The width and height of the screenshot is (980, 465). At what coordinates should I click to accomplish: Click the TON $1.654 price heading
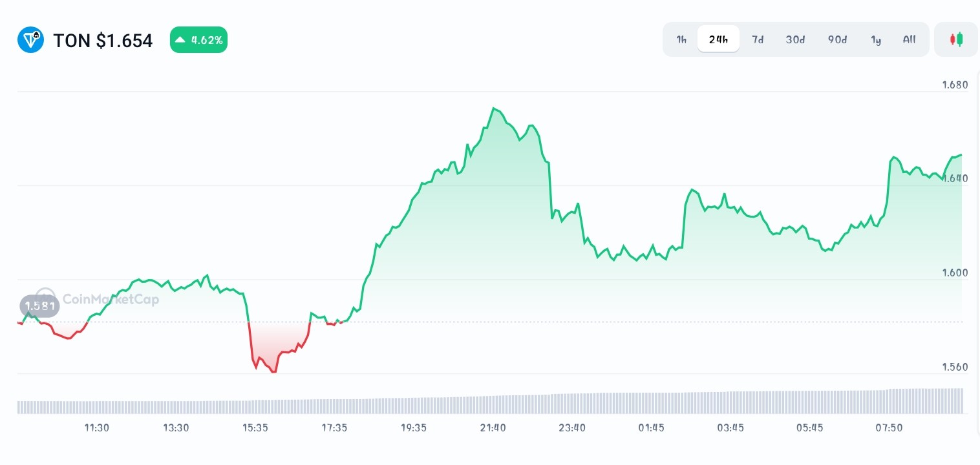[103, 41]
